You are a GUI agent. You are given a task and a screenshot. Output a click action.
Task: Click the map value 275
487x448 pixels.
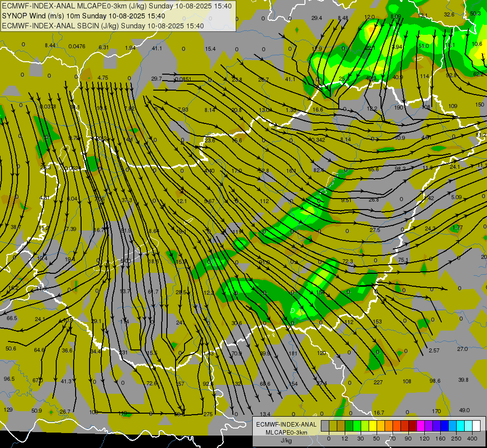[x=208, y=414]
